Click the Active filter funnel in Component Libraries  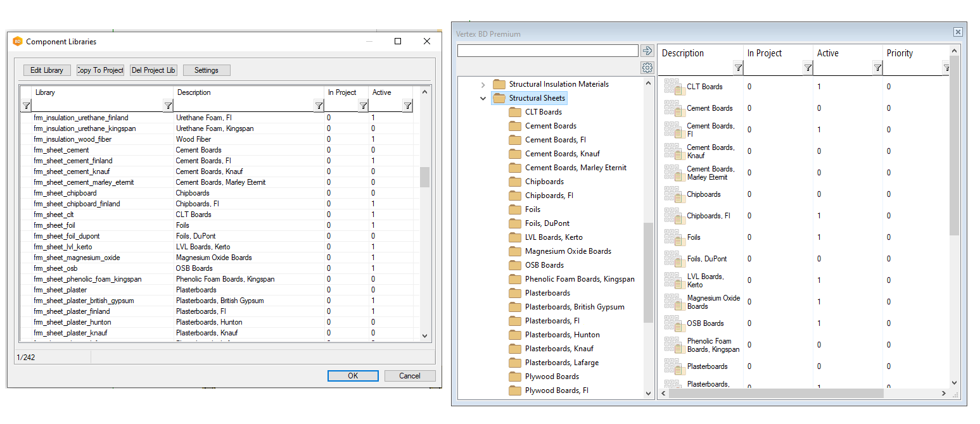pos(407,106)
